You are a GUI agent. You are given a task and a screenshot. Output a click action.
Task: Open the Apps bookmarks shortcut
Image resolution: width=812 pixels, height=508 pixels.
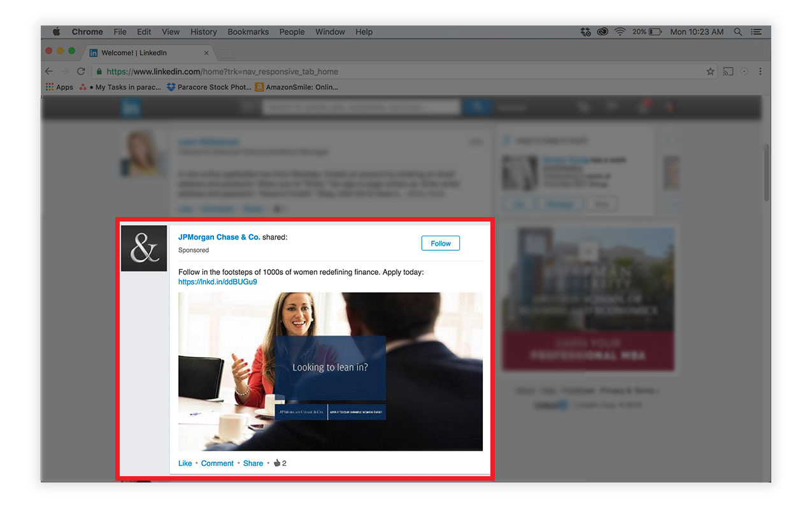59,87
